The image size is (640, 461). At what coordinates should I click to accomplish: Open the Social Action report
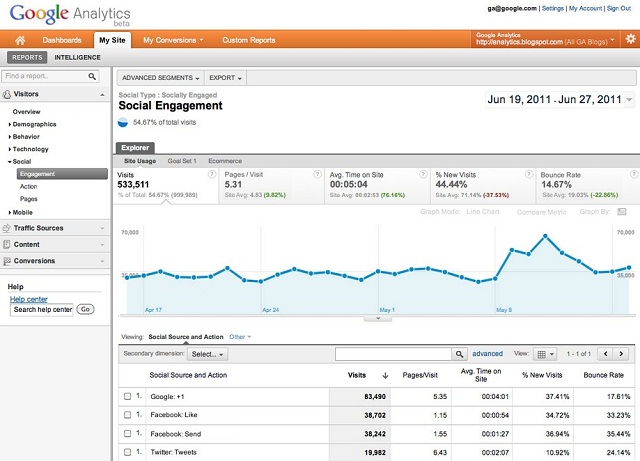coord(29,186)
